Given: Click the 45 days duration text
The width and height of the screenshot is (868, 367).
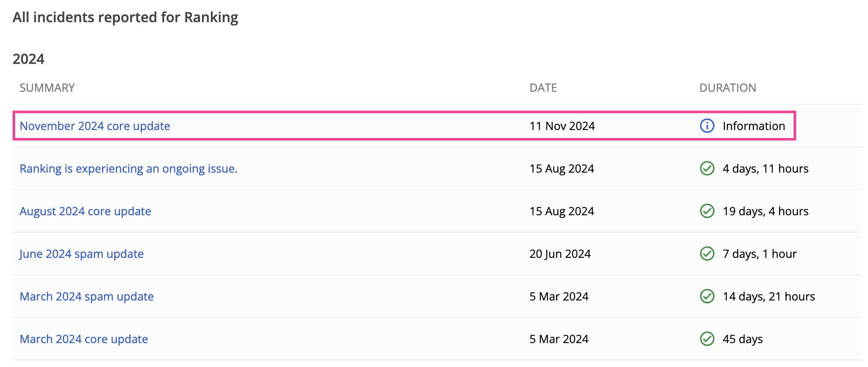Looking at the screenshot, I should pos(742,339).
